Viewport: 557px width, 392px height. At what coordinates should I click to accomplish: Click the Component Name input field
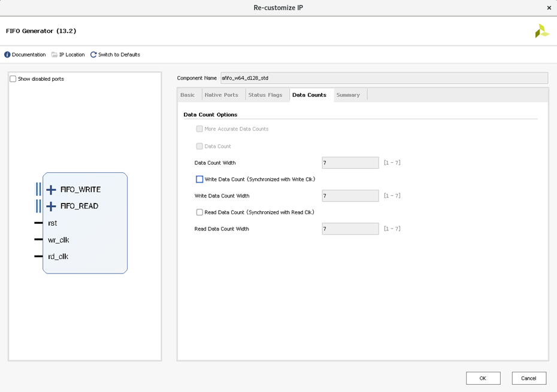pos(384,78)
